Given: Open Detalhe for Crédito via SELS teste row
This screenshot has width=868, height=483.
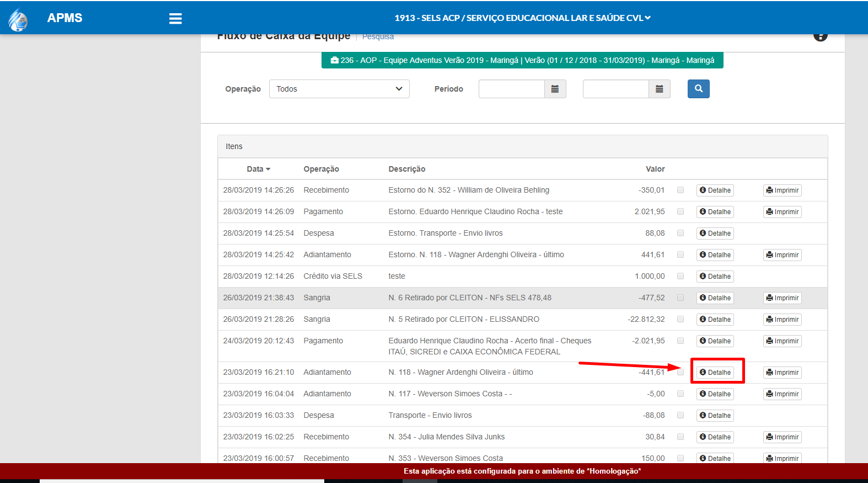Looking at the screenshot, I should pyautogui.click(x=715, y=277).
